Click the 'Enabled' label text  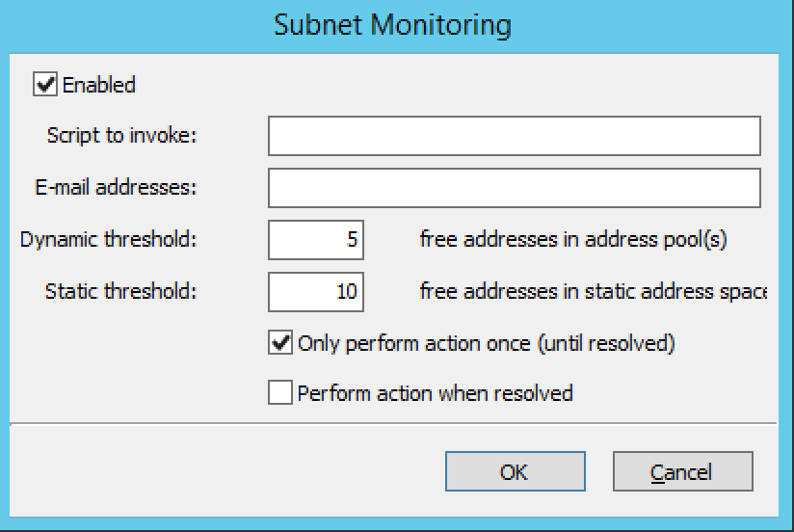tap(99, 85)
